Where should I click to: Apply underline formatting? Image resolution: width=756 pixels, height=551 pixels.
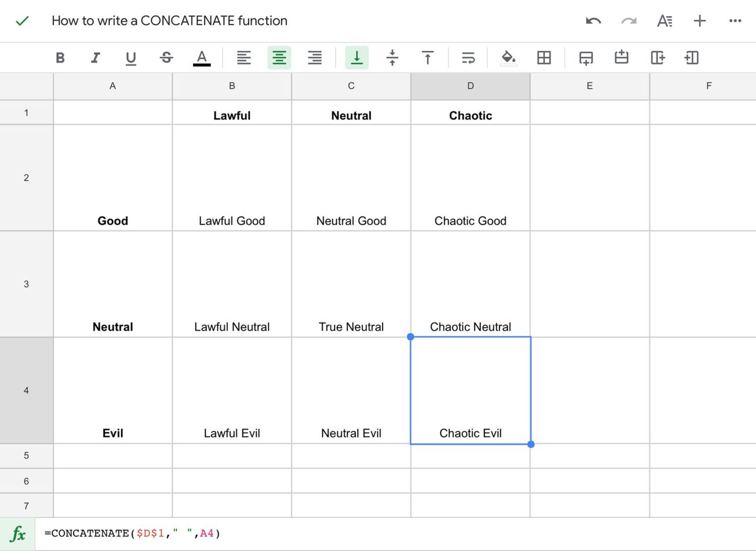pyautogui.click(x=131, y=57)
